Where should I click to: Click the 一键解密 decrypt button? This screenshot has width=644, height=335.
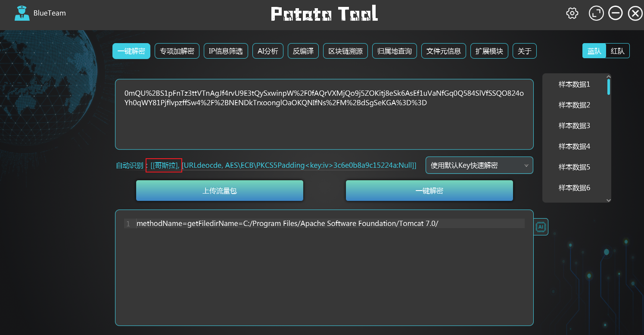(x=429, y=190)
